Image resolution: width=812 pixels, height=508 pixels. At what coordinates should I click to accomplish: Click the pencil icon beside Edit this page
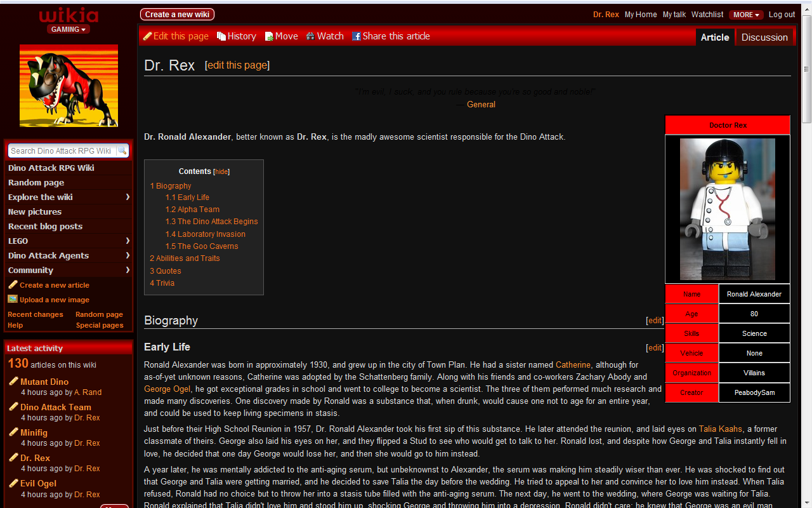147,36
